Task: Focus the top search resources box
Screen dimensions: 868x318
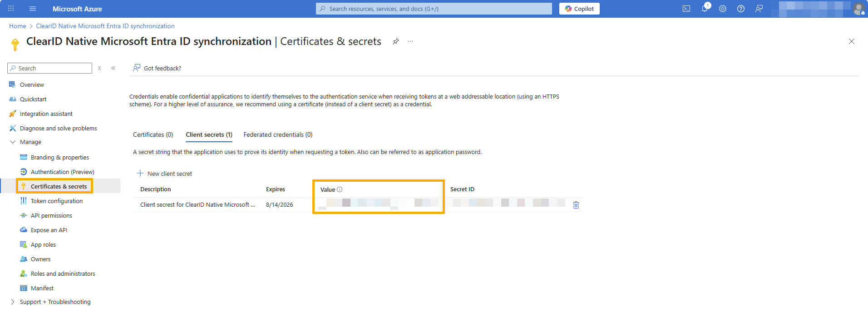Action: pos(434,9)
